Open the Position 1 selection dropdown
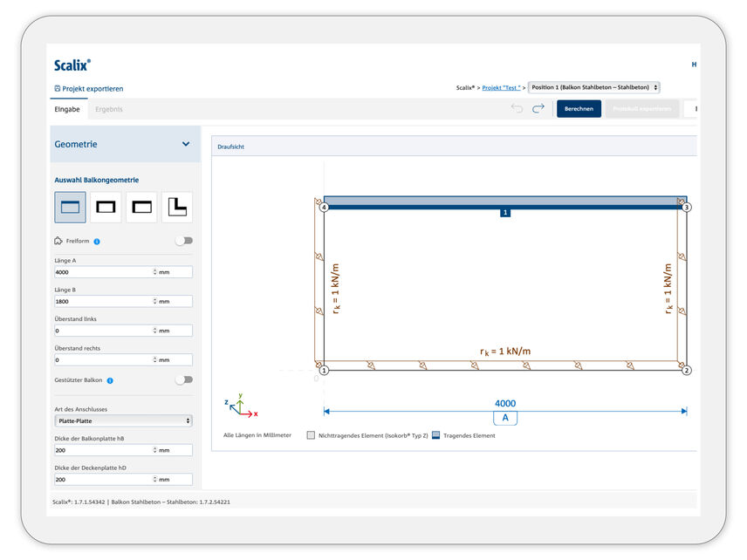Viewport: 747px width, 560px height. point(594,87)
